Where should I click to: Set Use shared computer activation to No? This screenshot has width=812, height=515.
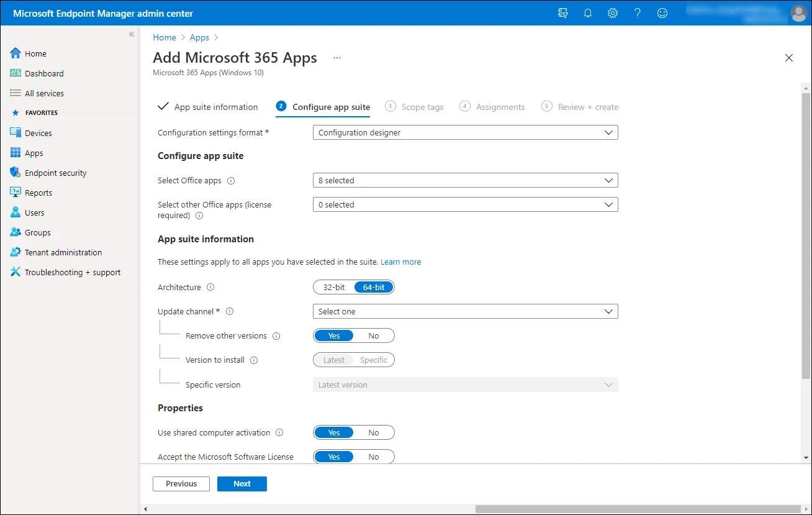point(373,432)
